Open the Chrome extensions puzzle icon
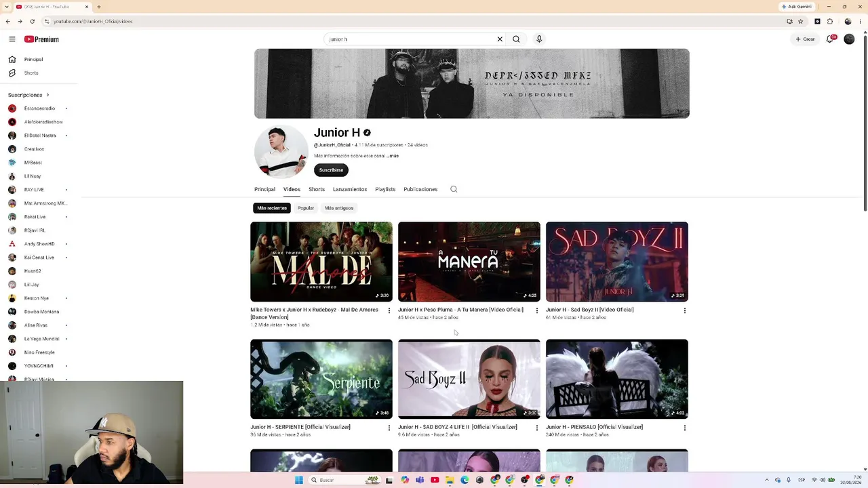 pos(830,21)
